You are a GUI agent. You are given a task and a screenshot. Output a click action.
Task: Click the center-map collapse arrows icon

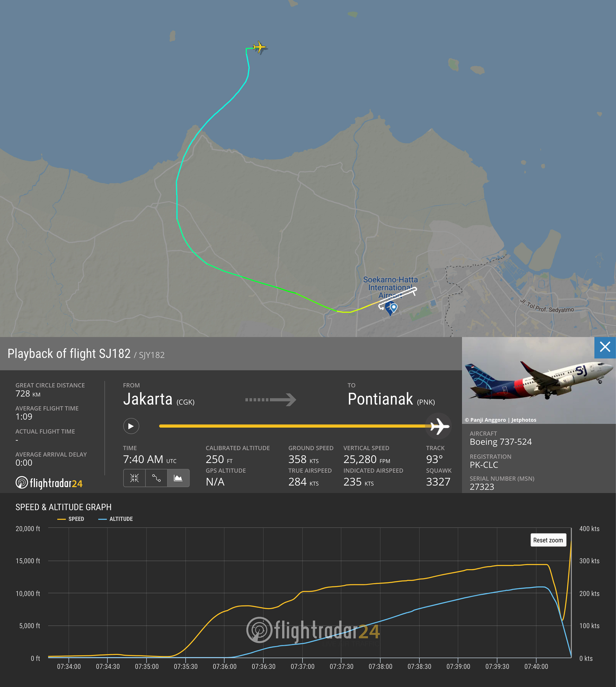pyautogui.click(x=134, y=478)
